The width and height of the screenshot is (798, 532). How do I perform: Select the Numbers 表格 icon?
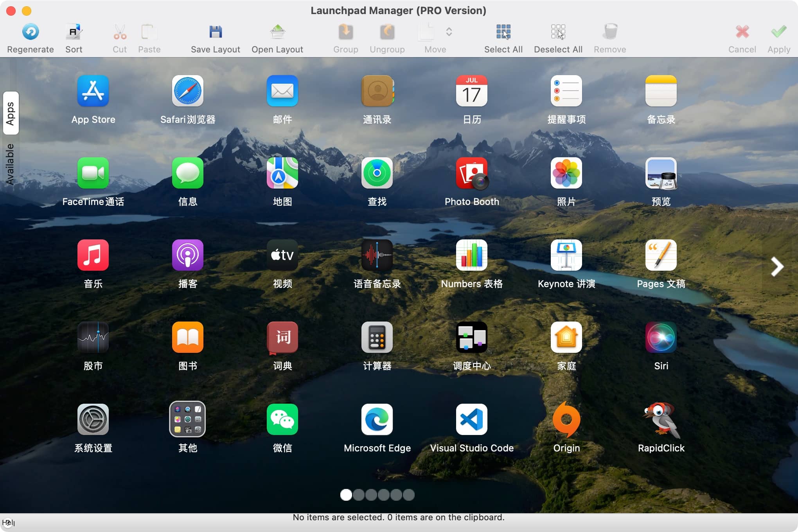[x=472, y=255]
